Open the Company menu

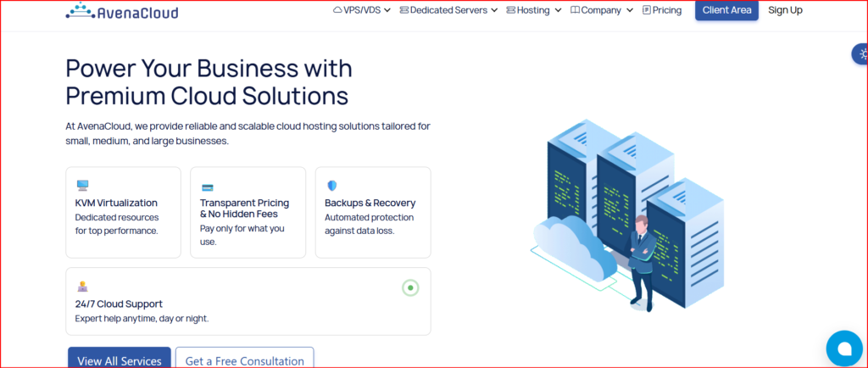[x=603, y=10]
